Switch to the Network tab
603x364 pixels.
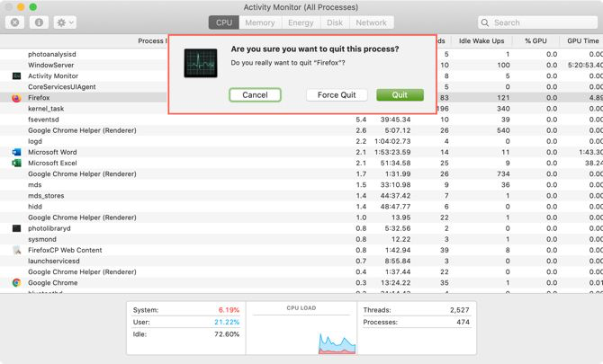371,22
